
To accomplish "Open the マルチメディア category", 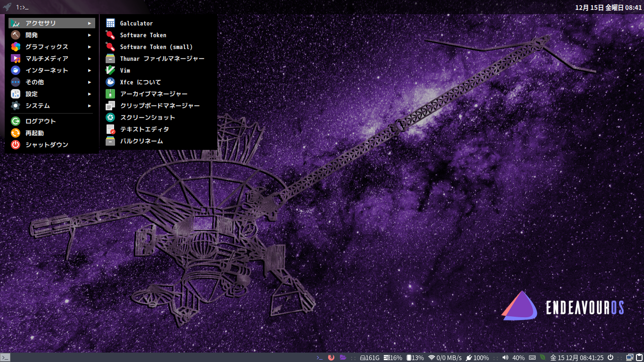I will tap(52, 58).
